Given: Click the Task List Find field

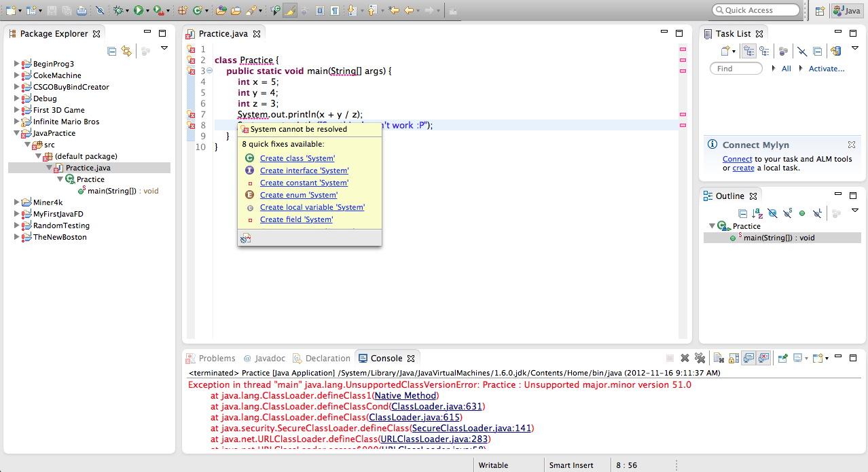Looking at the screenshot, I should (x=736, y=69).
